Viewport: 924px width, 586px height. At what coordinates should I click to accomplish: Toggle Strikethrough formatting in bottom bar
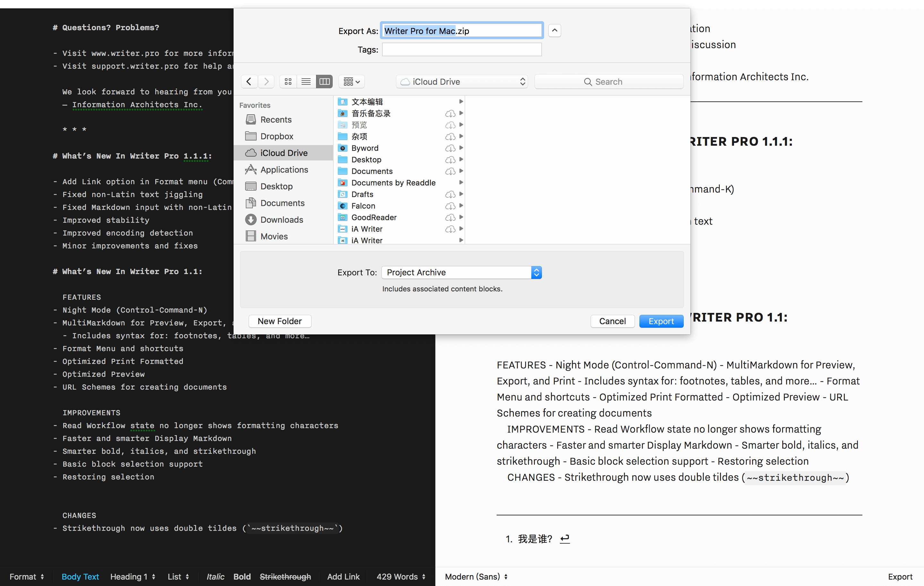[285, 576]
